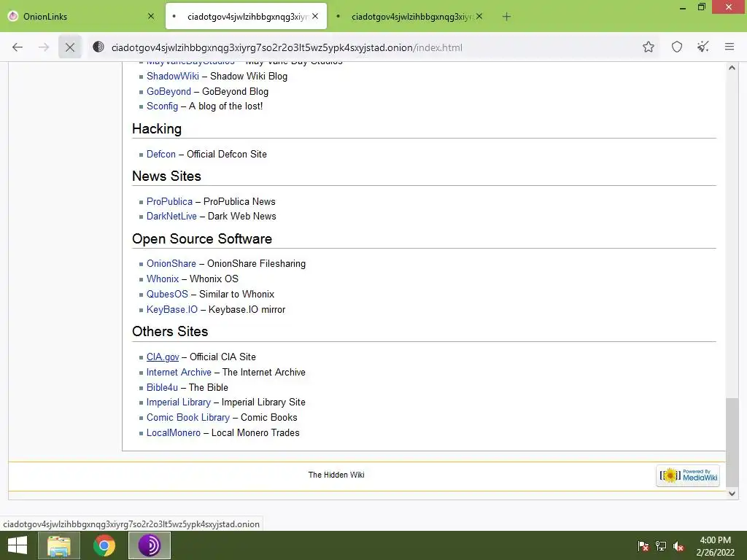Go back to the previous page
Viewport: 747px width, 560px height.
point(18,47)
